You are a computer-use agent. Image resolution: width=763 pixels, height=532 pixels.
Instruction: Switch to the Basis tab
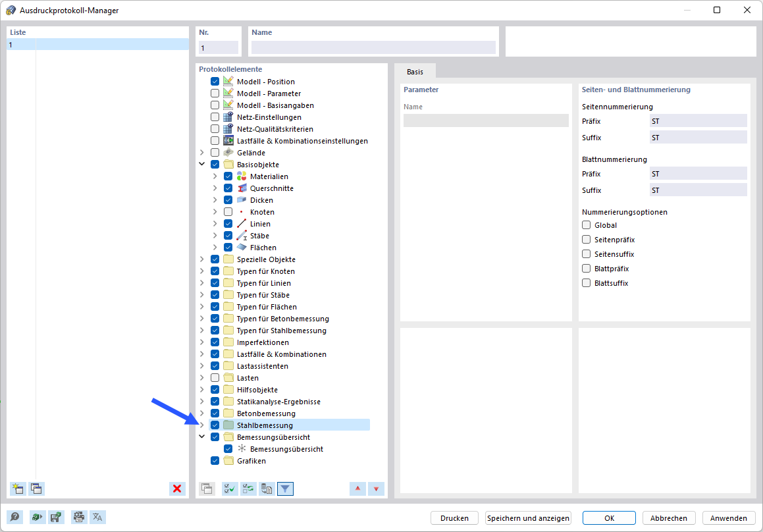click(415, 72)
